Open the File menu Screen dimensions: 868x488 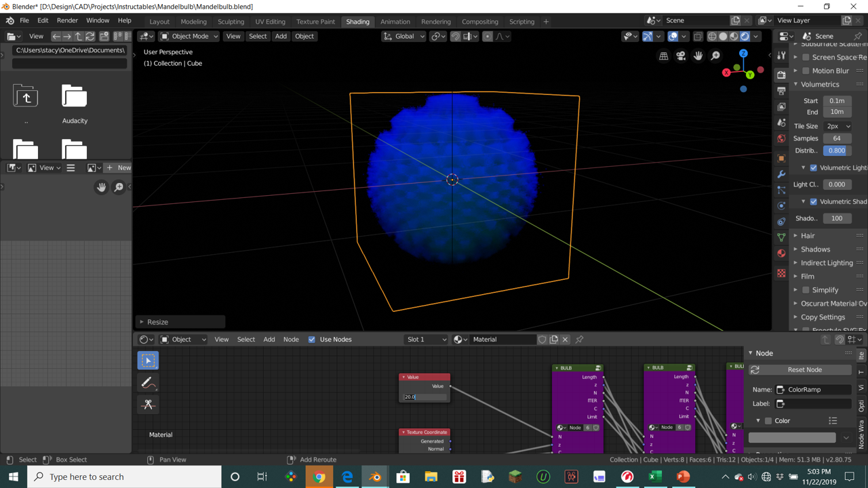(24, 21)
